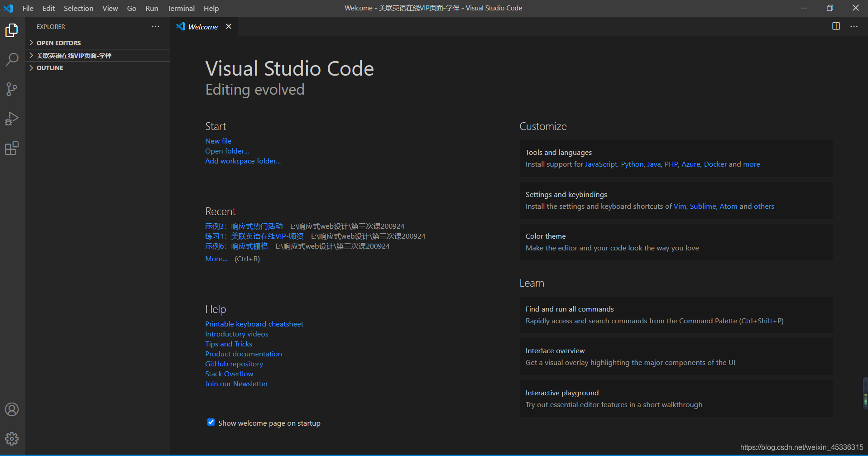This screenshot has height=456, width=868.
Task: Open the Run and Debug view icon
Action: [12, 119]
